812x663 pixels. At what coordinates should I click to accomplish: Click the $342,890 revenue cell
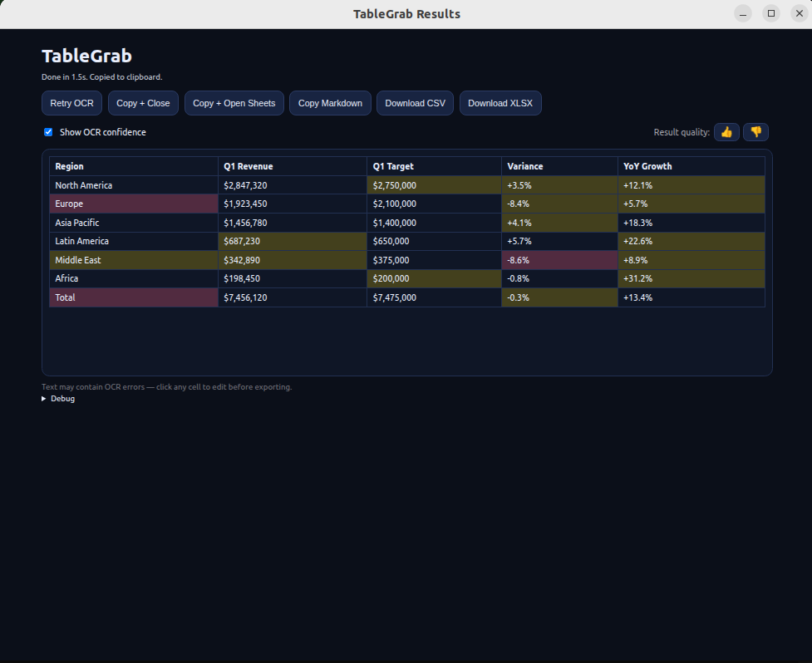[x=293, y=260]
